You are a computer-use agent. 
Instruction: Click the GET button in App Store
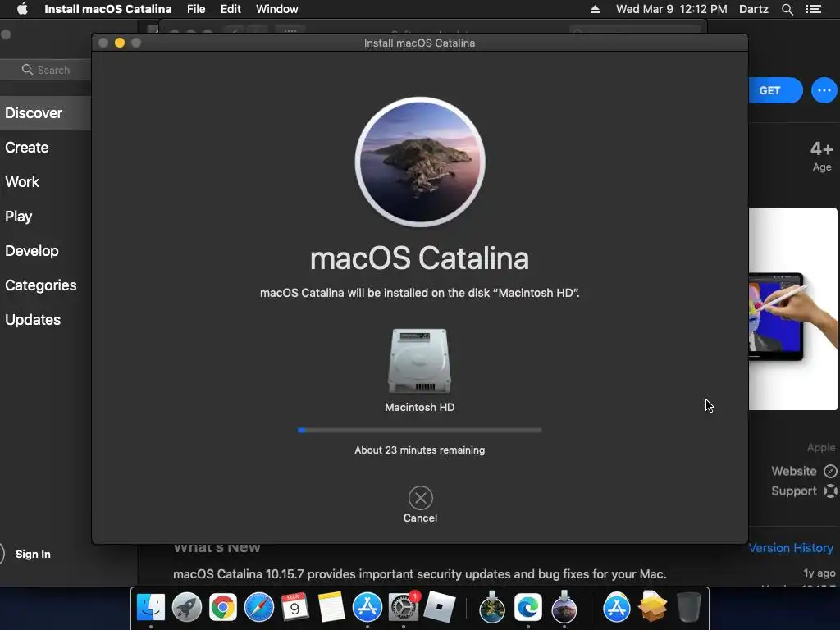pos(775,90)
